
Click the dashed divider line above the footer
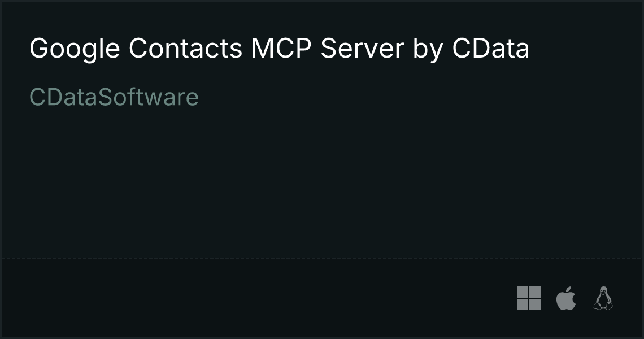point(322,258)
